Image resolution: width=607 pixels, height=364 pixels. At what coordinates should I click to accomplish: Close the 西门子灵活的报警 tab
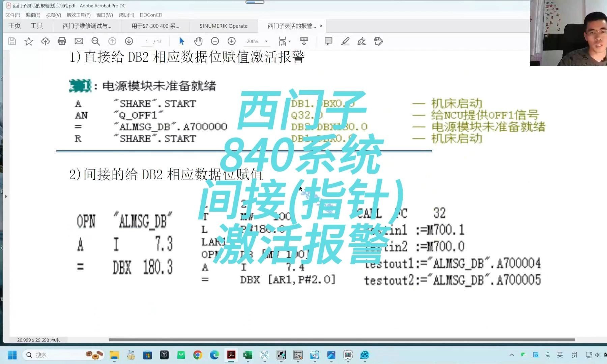click(x=321, y=26)
